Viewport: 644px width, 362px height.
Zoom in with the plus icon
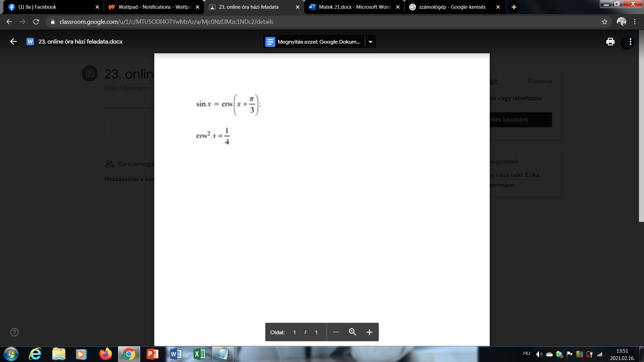pos(369,332)
